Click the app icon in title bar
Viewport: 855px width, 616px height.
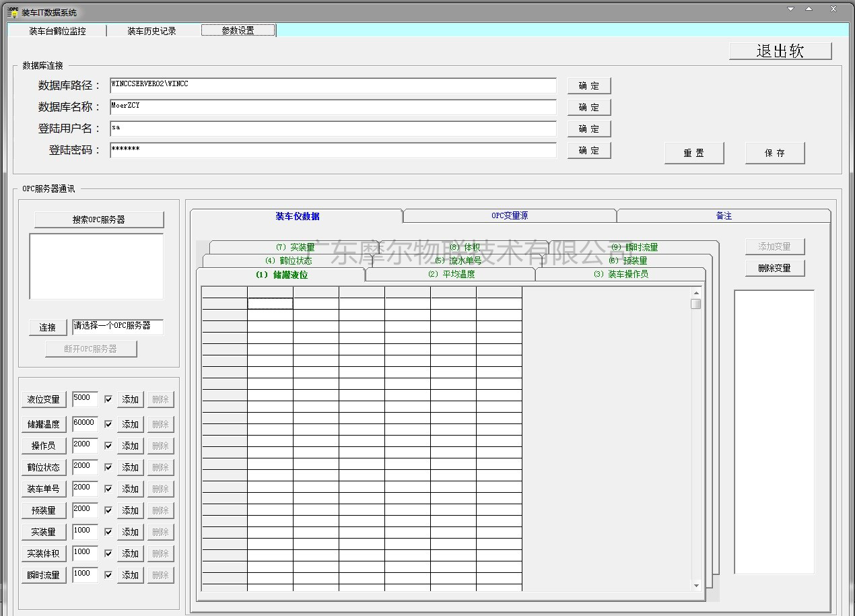[12, 11]
